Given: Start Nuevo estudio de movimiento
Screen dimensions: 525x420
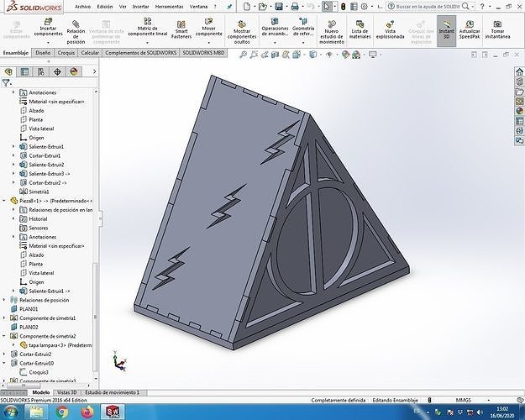Looking at the screenshot, I should (332, 32).
